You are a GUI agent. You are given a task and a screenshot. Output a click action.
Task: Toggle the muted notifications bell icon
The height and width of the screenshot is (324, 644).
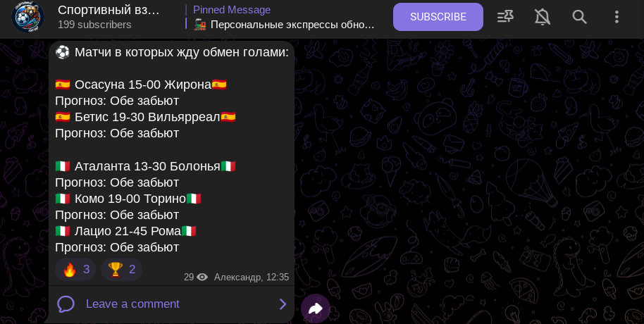[x=542, y=17]
